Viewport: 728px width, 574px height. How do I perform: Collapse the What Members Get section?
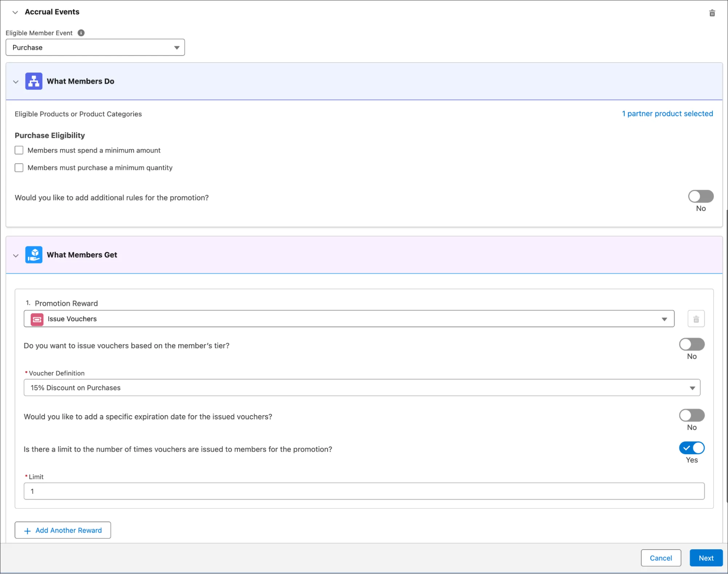point(16,255)
